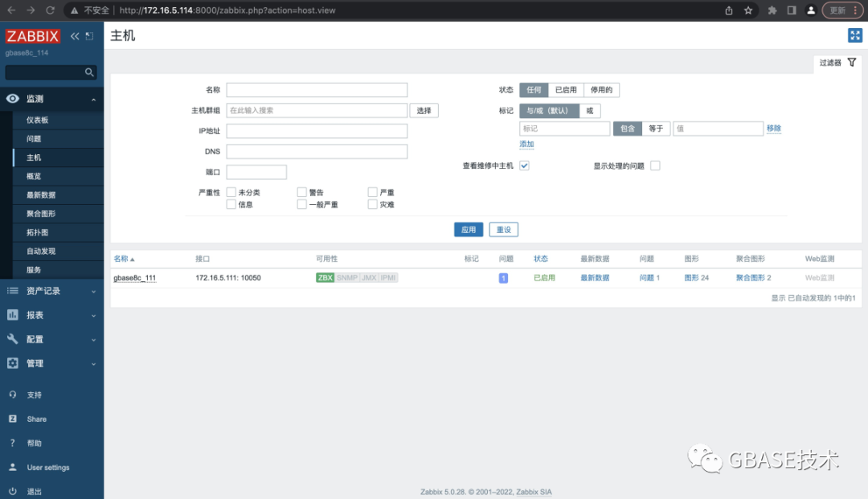Open the browser extensions puzzle icon

(x=772, y=10)
